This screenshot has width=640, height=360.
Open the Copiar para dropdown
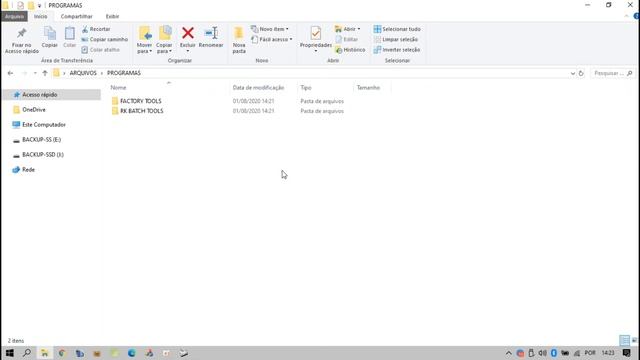tap(164, 40)
